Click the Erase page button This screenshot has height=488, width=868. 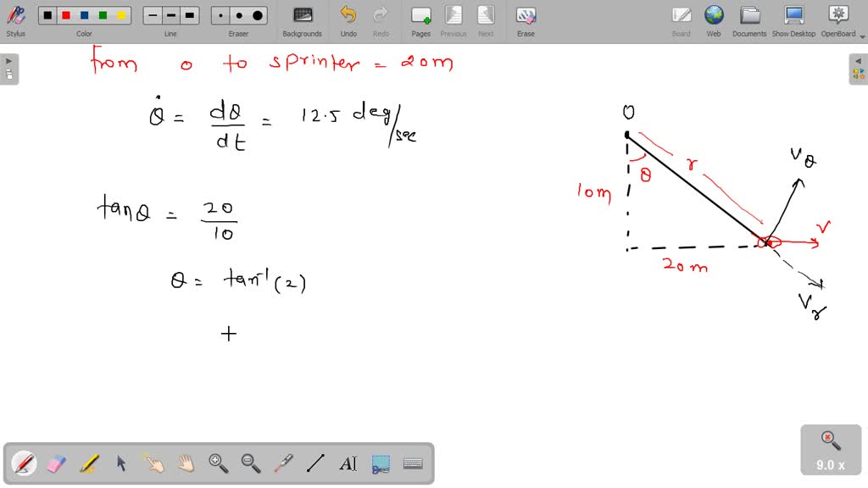[526, 20]
